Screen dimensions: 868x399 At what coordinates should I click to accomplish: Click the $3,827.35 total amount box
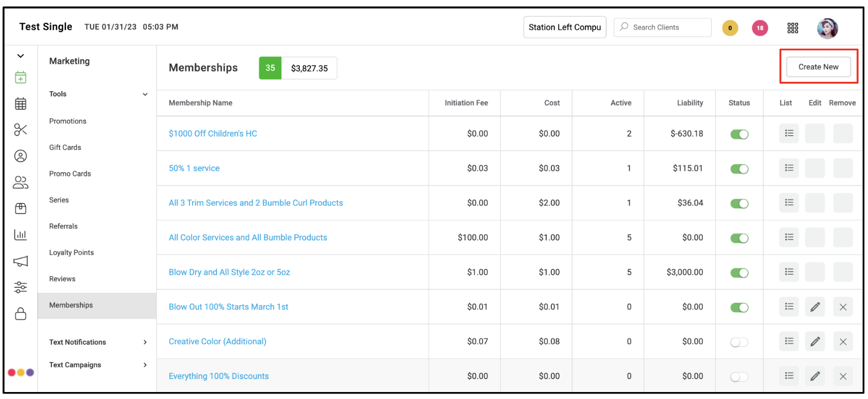pyautogui.click(x=309, y=68)
